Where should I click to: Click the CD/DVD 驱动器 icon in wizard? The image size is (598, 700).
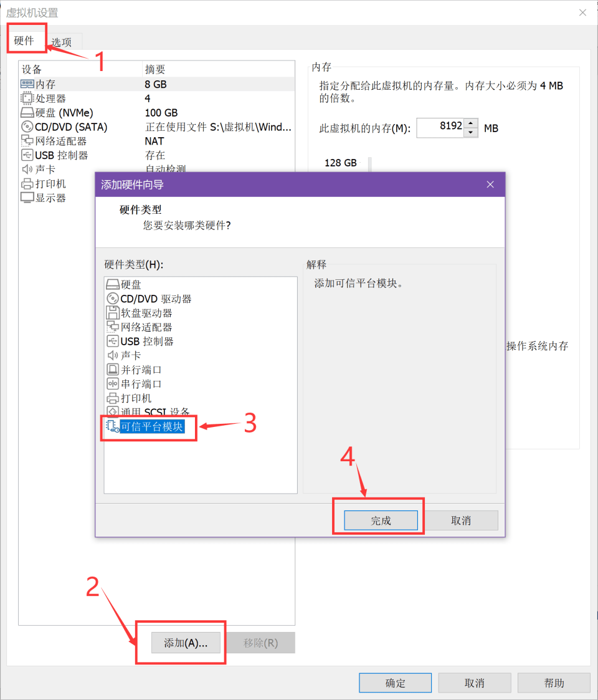coord(113,299)
